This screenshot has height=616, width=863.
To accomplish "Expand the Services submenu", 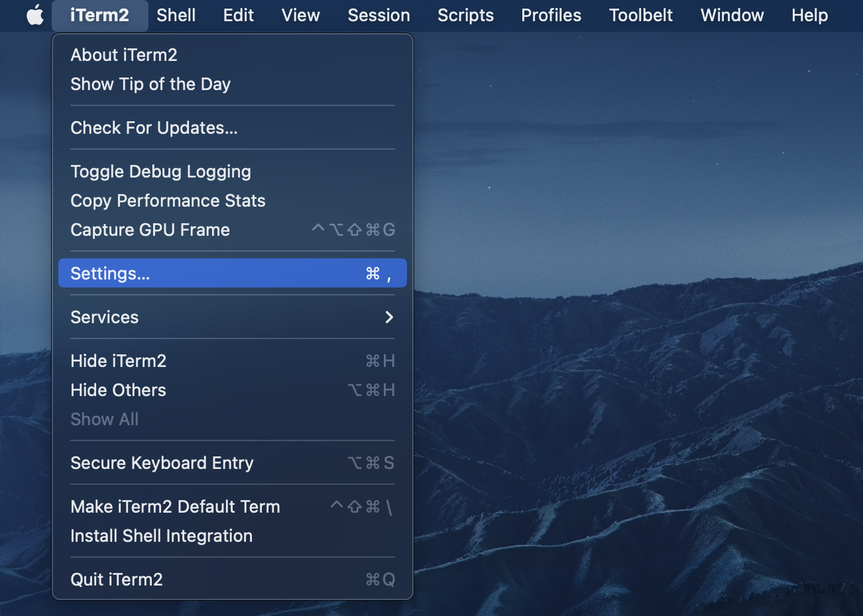I will [104, 317].
